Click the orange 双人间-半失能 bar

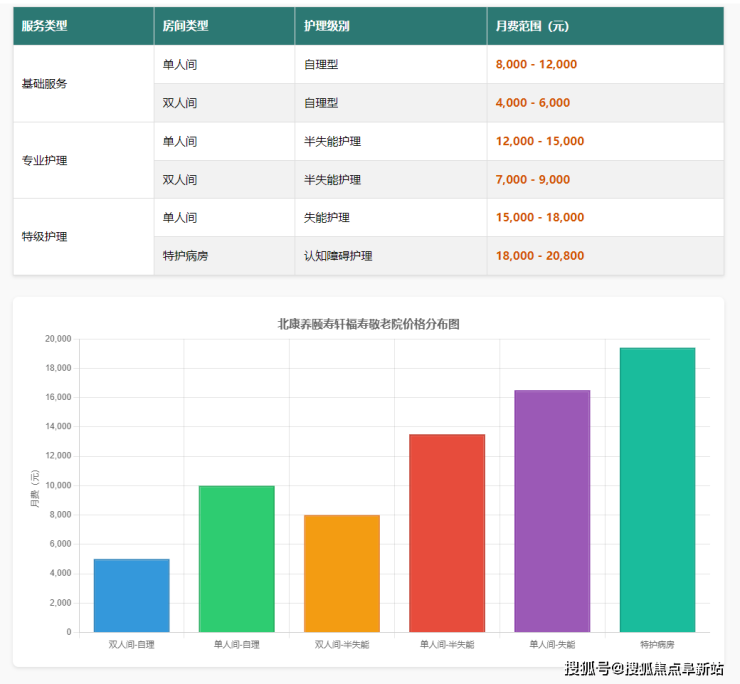(342, 574)
